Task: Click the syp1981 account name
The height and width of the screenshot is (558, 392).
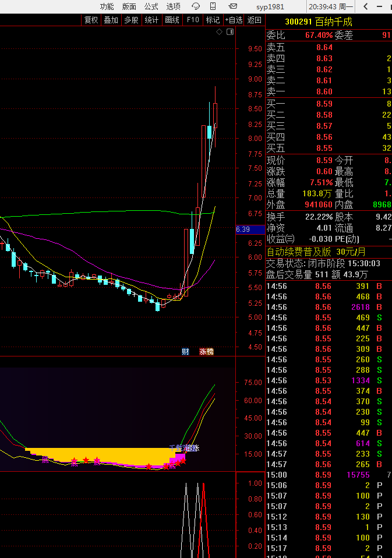Action: pyautogui.click(x=270, y=7)
